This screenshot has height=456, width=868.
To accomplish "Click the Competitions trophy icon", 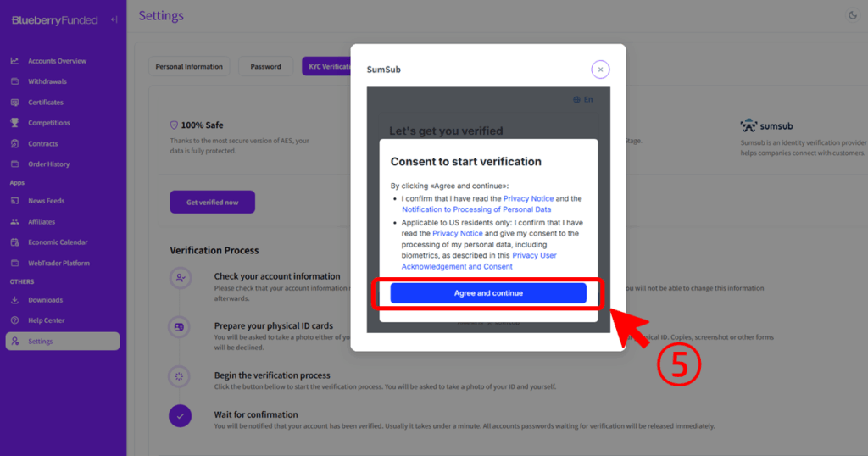I will click(x=14, y=123).
